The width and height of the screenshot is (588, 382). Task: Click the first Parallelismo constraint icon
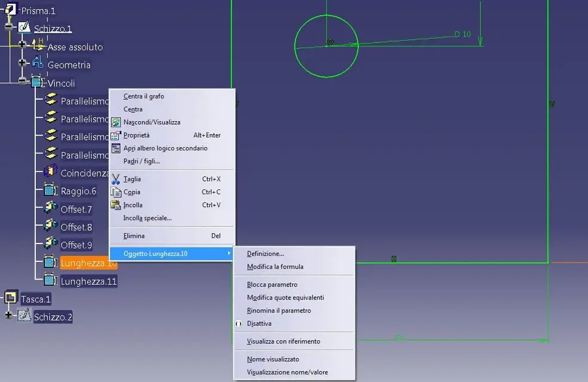[51, 99]
